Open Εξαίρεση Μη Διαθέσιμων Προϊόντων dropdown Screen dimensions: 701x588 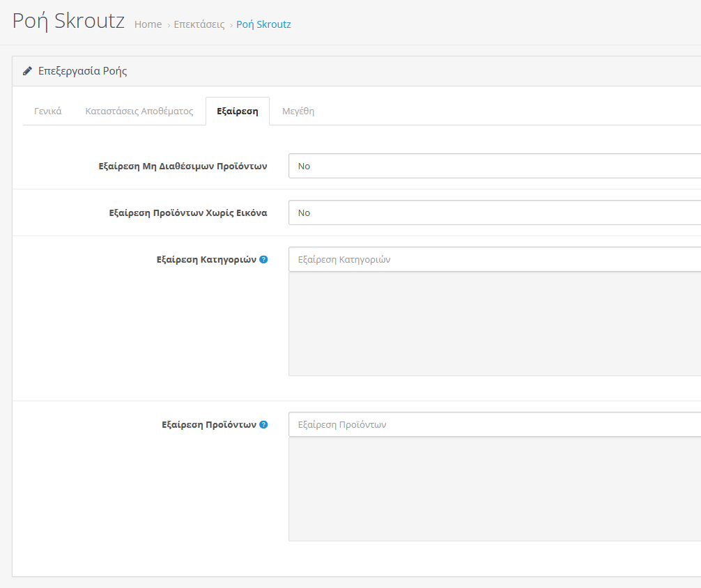(x=495, y=166)
